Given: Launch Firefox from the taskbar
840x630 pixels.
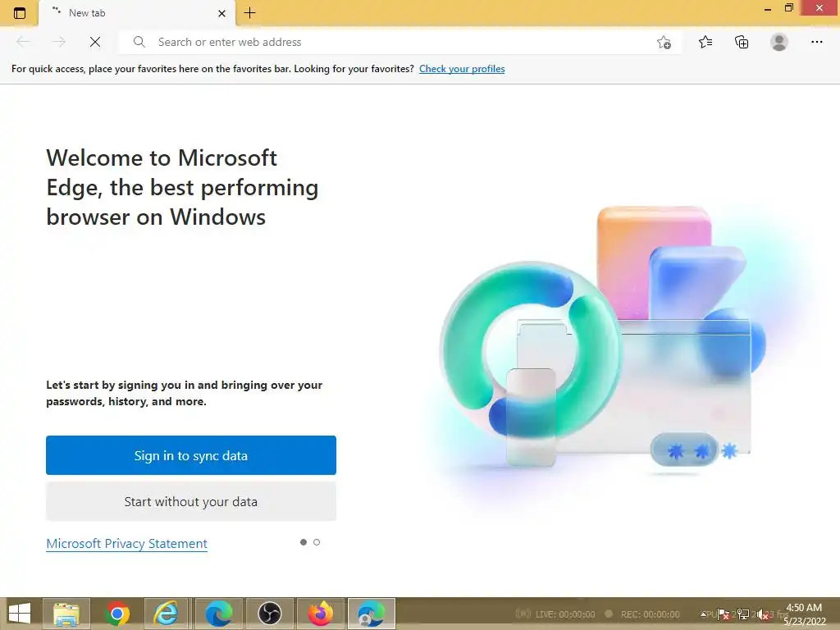Looking at the screenshot, I should [321, 614].
